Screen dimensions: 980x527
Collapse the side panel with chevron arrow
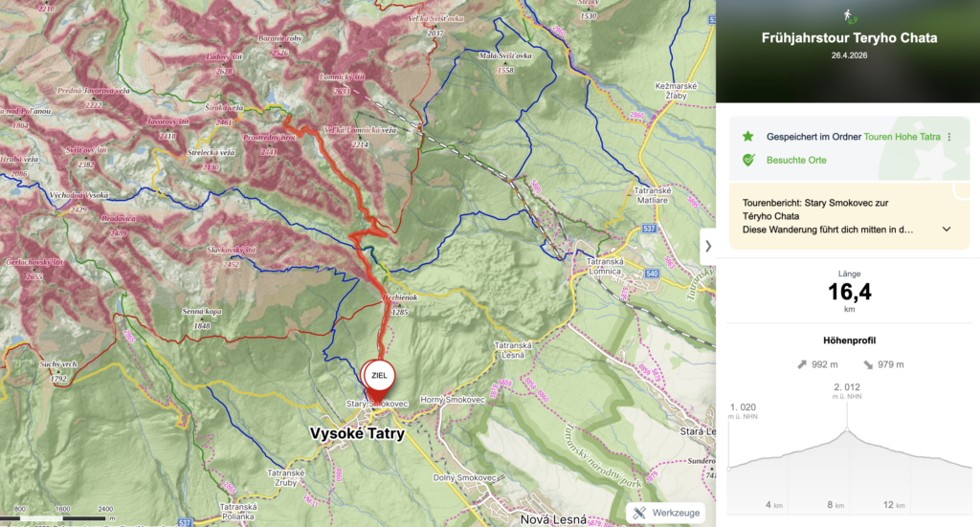pos(708,246)
